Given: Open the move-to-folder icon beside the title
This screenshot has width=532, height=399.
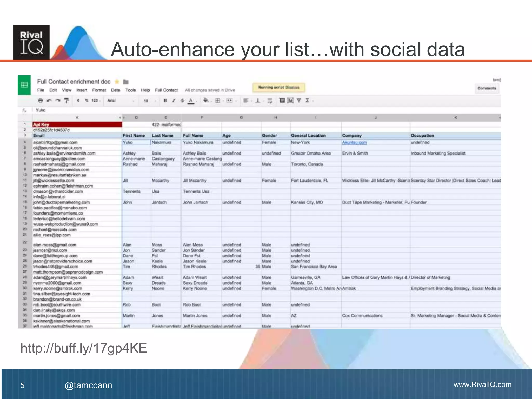Looking at the screenshot, I should (126, 82).
